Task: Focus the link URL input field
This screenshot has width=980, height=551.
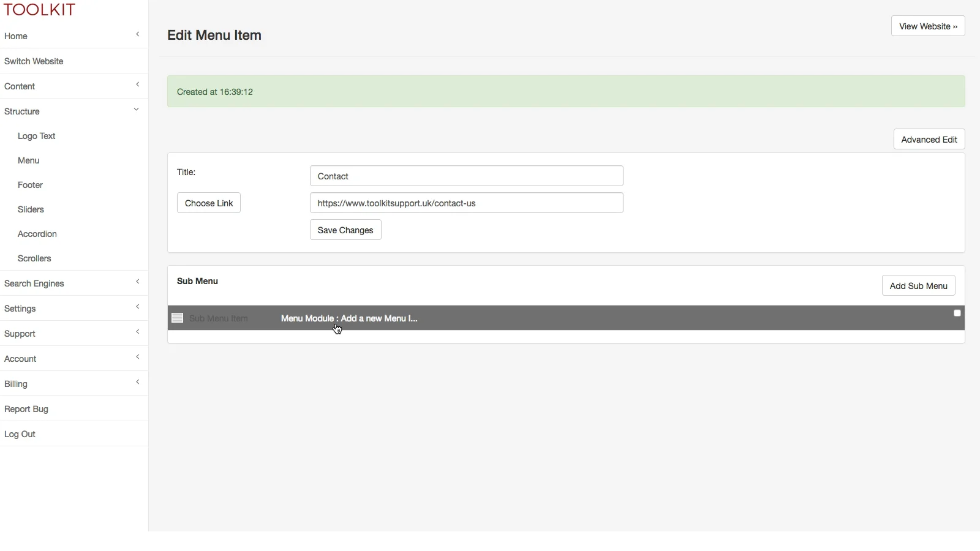Action: point(467,203)
